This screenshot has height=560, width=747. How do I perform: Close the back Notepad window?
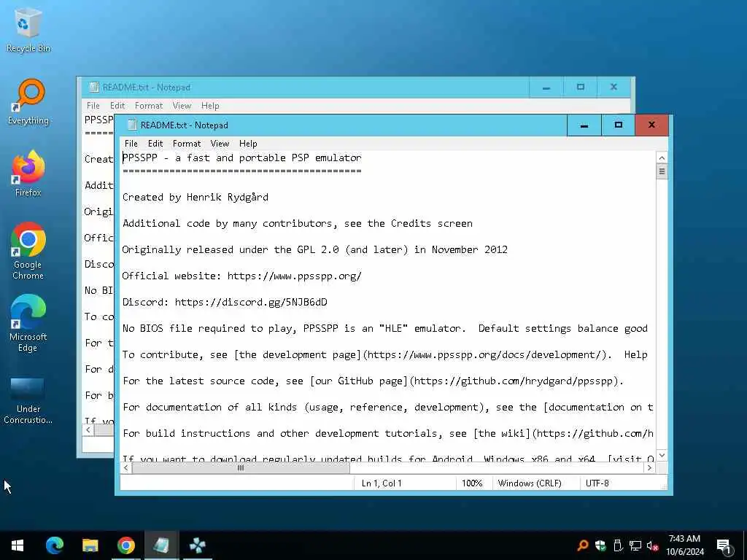coord(614,87)
